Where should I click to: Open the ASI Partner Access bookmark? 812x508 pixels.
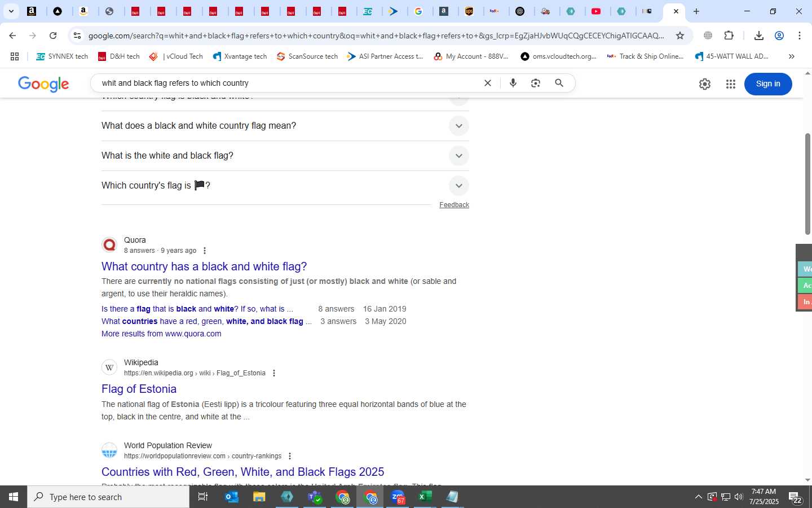pos(385,56)
